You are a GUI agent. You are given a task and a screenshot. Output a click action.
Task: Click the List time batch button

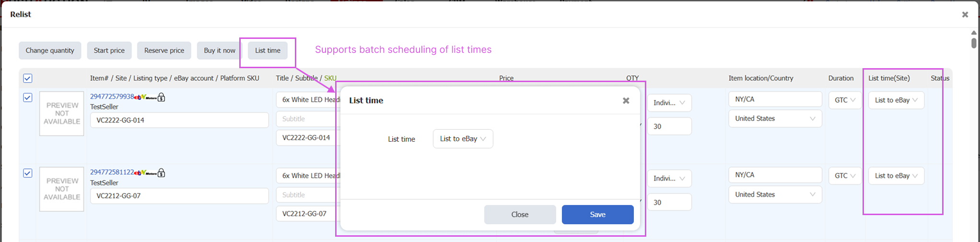(x=268, y=50)
